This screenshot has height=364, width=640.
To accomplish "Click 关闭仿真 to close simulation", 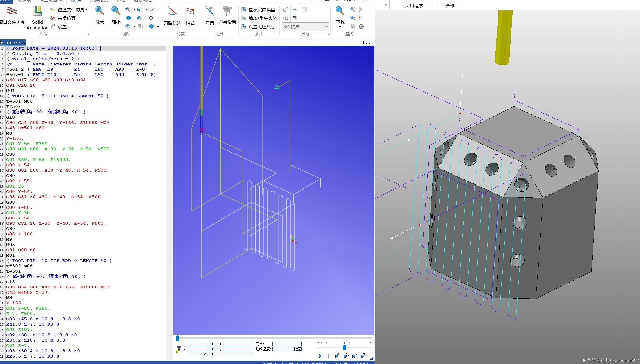I will pos(63,18).
